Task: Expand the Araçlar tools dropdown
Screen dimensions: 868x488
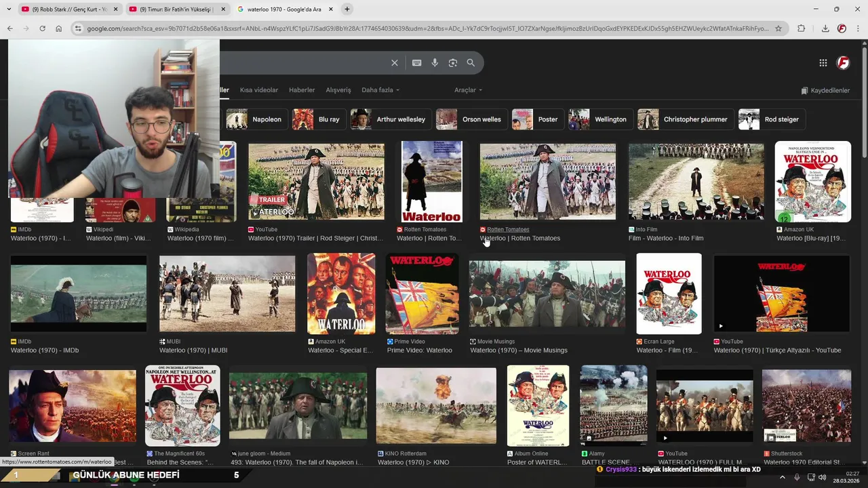Action: (x=469, y=90)
